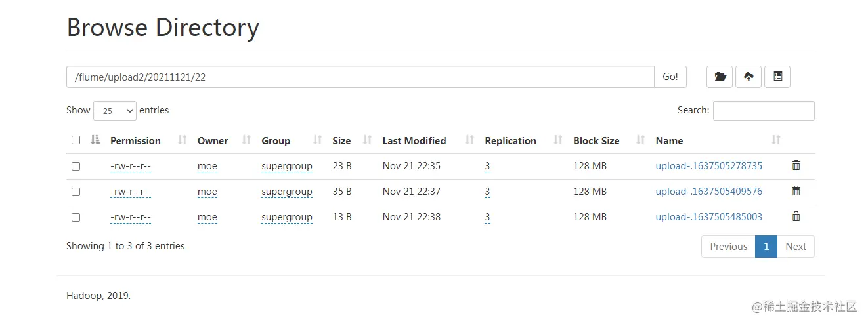
Task: Click the Search input field
Action: 764,111
